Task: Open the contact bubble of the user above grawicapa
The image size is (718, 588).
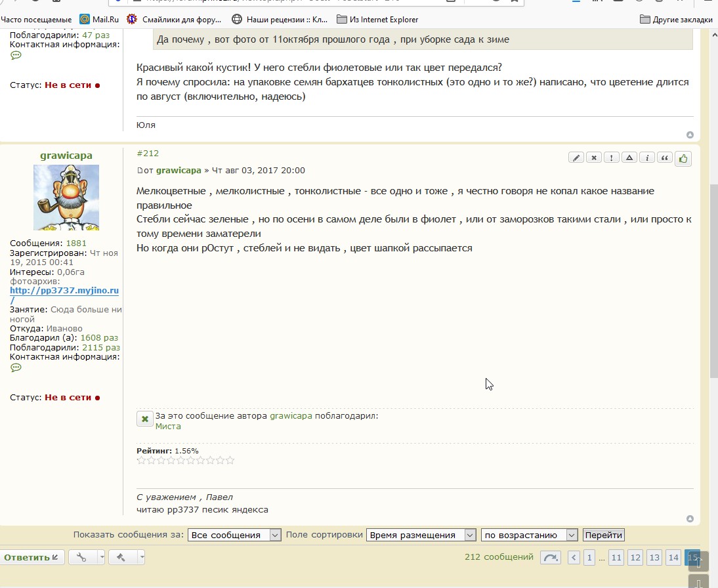Action: (16, 55)
